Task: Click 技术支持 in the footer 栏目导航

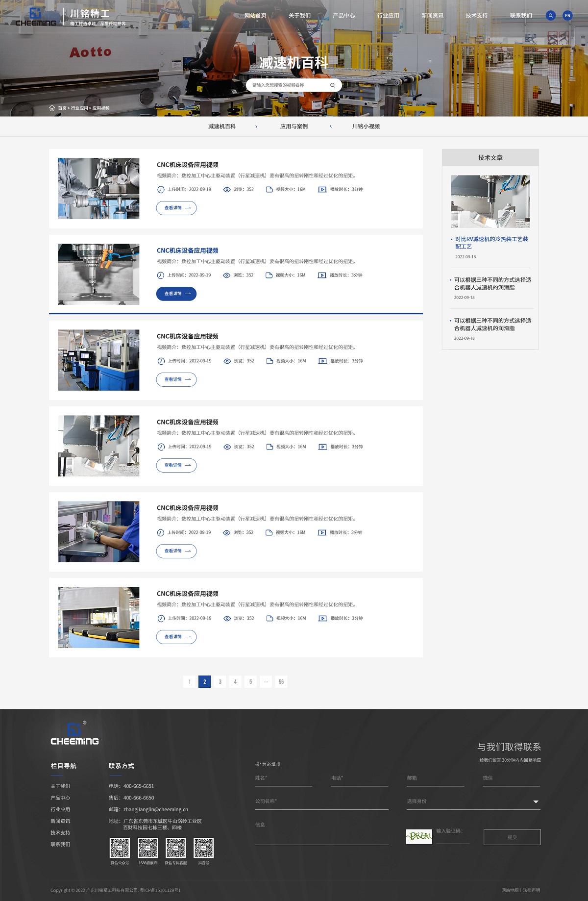Action: pyautogui.click(x=60, y=832)
